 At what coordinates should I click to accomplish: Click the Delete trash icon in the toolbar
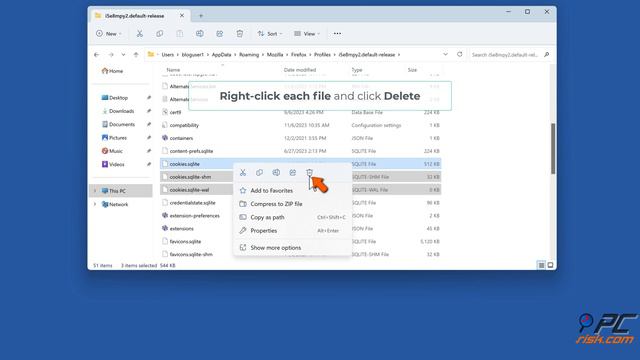point(240,34)
